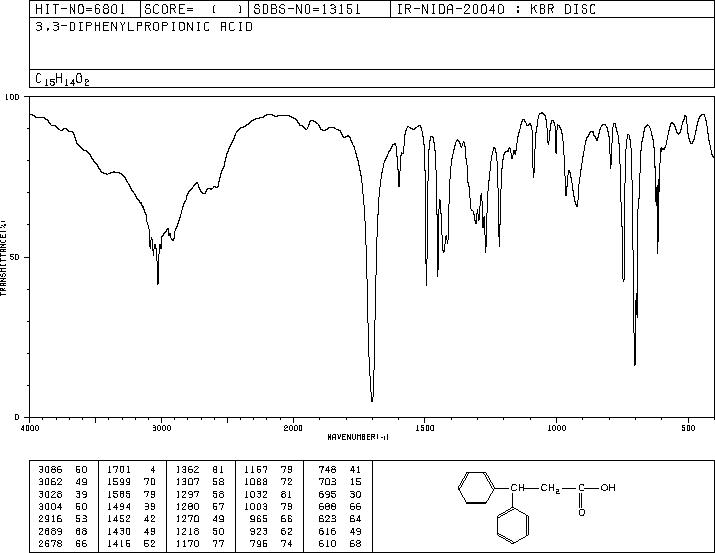Select peak table entry 1170
Screen dimensions: 715x553
pyautogui.click(x=200, y=544)
